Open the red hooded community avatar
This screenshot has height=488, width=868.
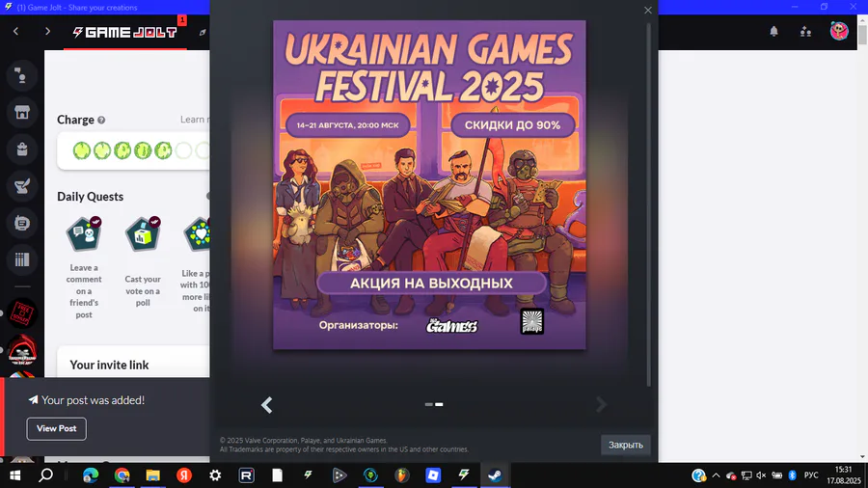pyautogui.click(x=22, y=349)
